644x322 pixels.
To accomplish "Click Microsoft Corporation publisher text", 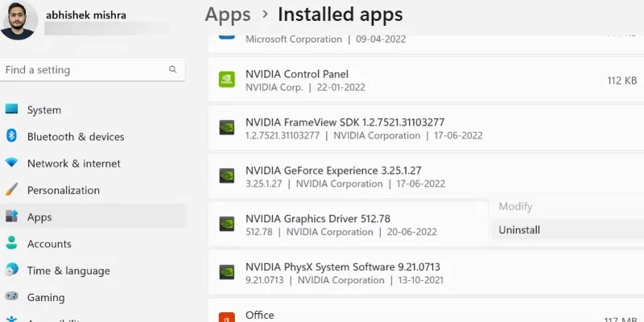I will [294, 39].
